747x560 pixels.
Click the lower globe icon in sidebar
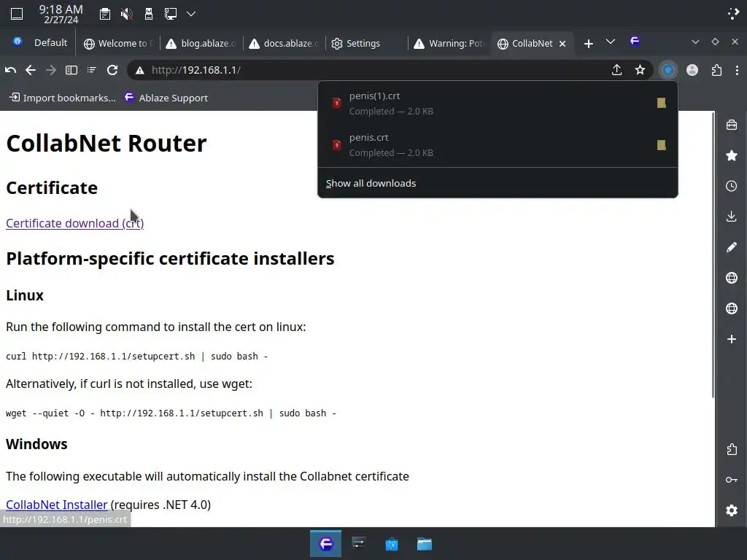(732, 308)
